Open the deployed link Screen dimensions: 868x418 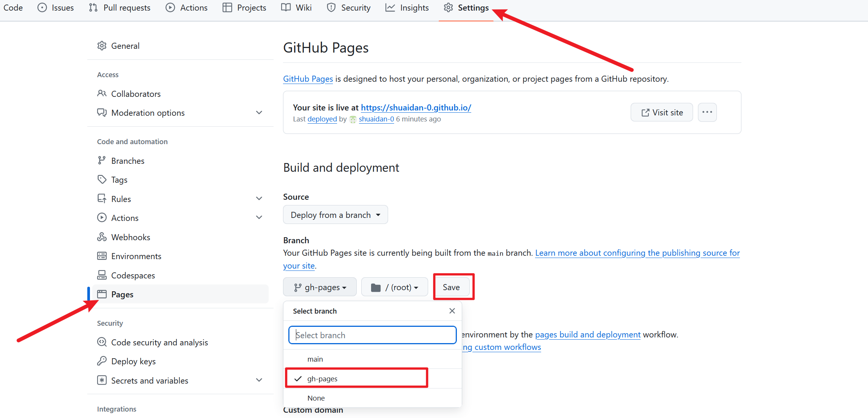tap(322, 119)
